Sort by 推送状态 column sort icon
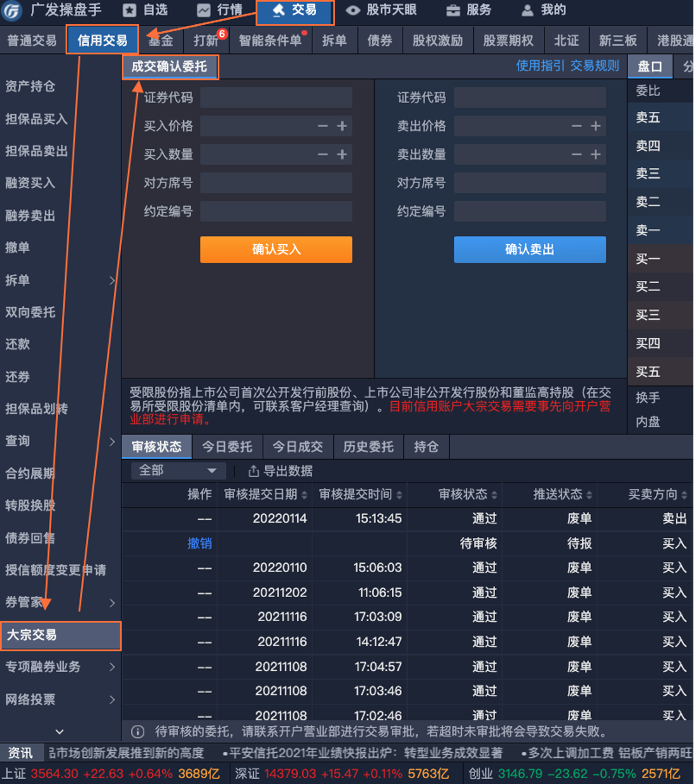The image size is (694, 784). (x=590, y=495)
